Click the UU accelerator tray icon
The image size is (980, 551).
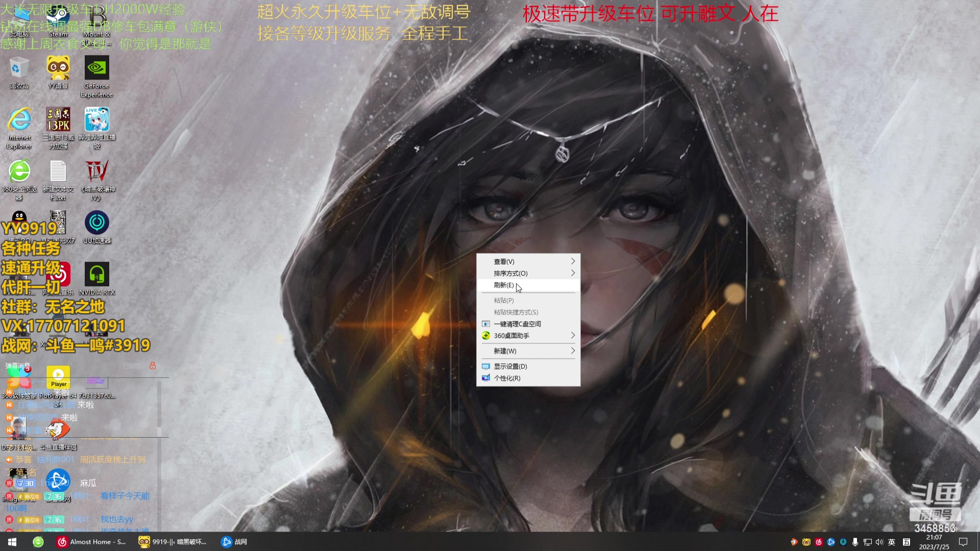click(x=843, y=542)
